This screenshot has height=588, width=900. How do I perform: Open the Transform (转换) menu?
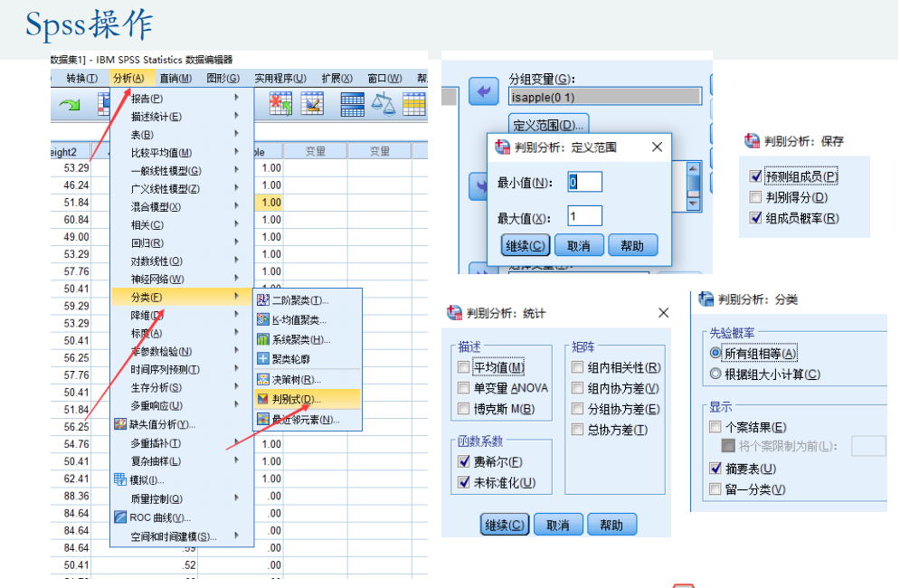coord(81,78)
